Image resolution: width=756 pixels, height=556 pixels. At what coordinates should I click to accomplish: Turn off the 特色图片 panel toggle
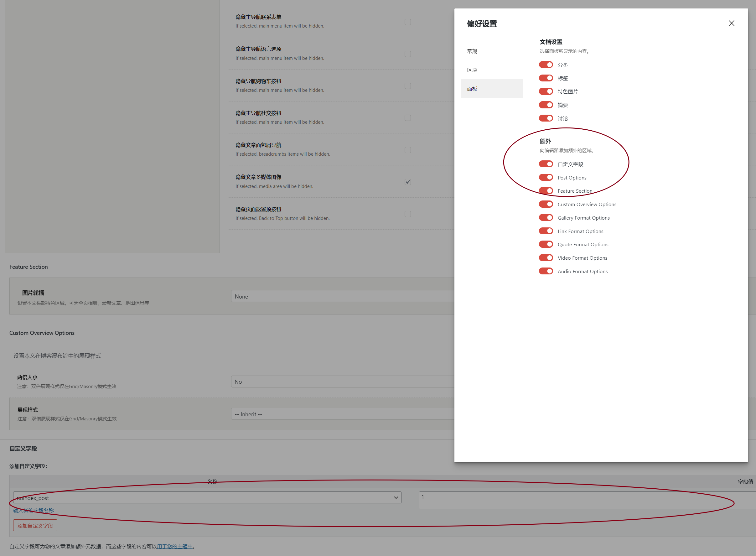545,91
